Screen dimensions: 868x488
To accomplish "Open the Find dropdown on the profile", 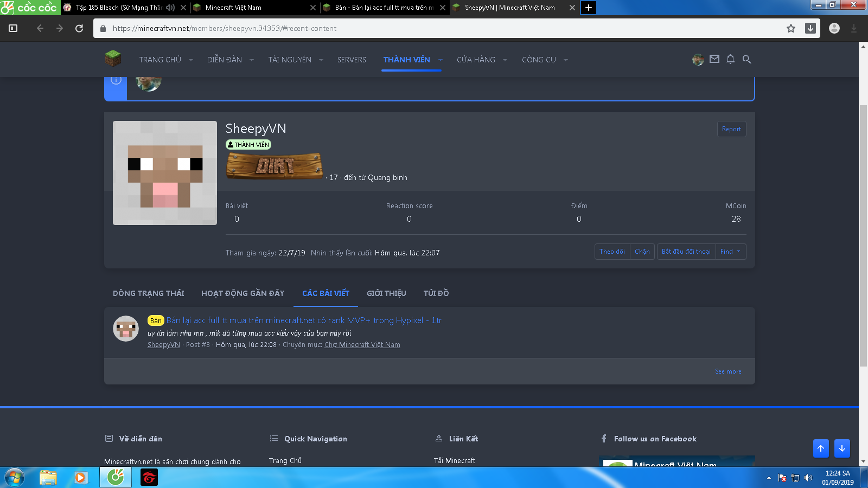I will pyautogui.click(x=731, y=252).
